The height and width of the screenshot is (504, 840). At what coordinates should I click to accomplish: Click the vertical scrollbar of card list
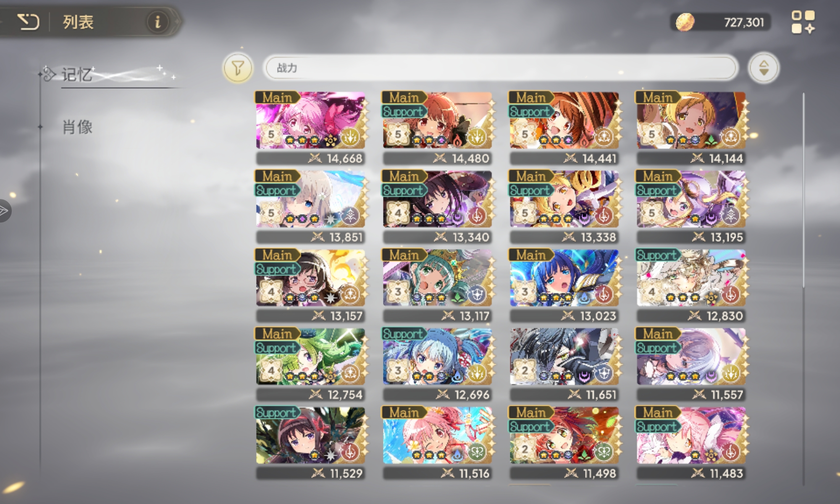pyautogui.click(x=803, y=189)
